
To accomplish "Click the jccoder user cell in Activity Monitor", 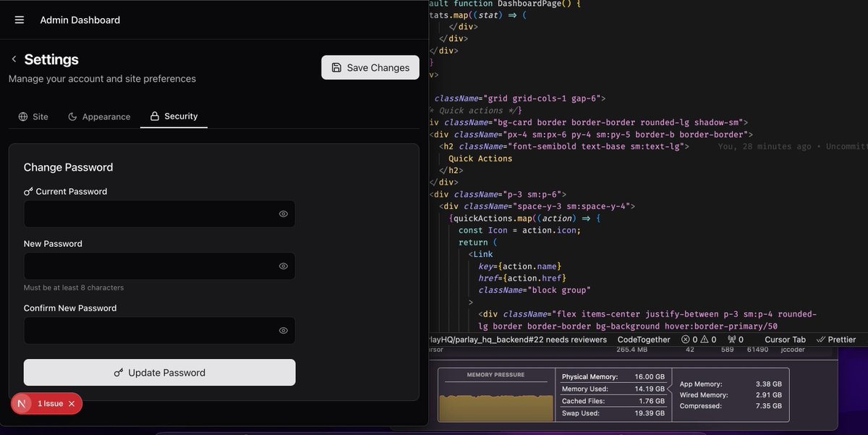I will pos(793,350).
